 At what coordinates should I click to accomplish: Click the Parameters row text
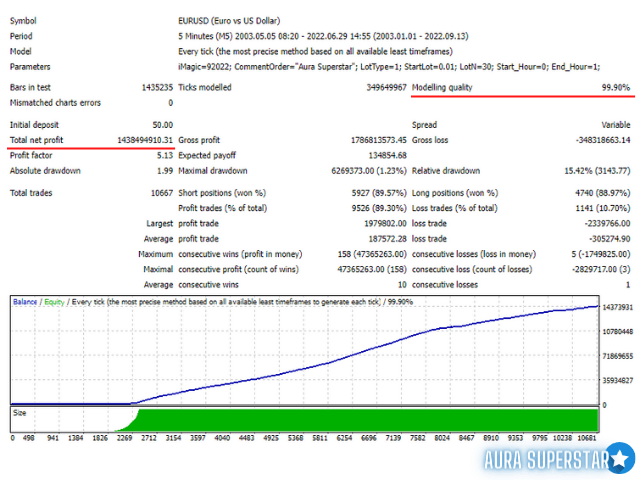388,67
